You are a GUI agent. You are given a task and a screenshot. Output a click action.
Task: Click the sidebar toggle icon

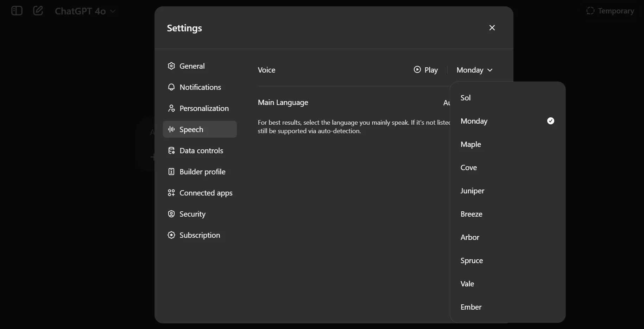point(16,11)
